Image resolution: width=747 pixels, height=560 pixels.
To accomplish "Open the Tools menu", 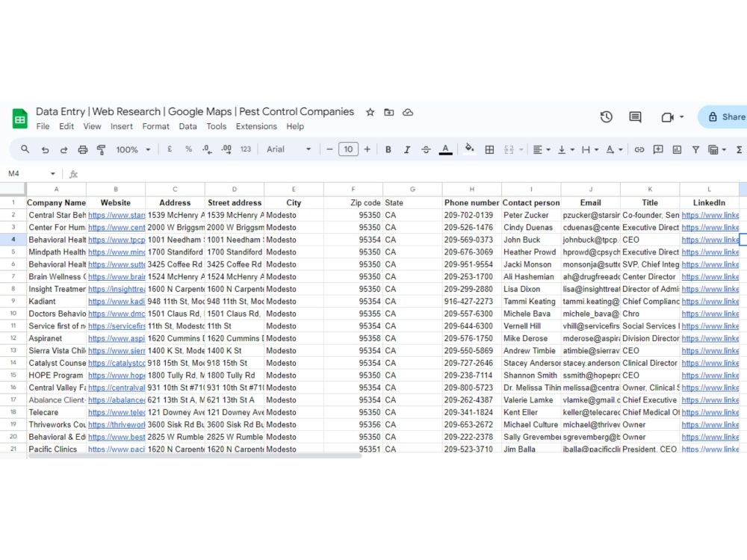I will (x=217, y=126).
